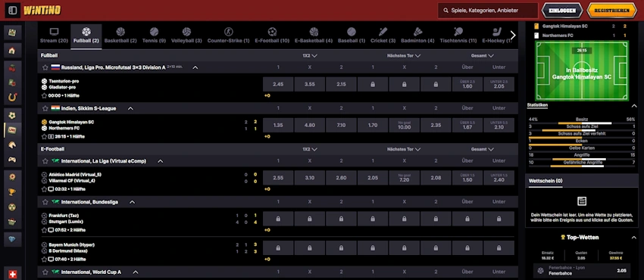This screenshot has height=280, width=644.
Task: Open the horseshoe icon in the sidebar
Action: (x=12, y=97)
